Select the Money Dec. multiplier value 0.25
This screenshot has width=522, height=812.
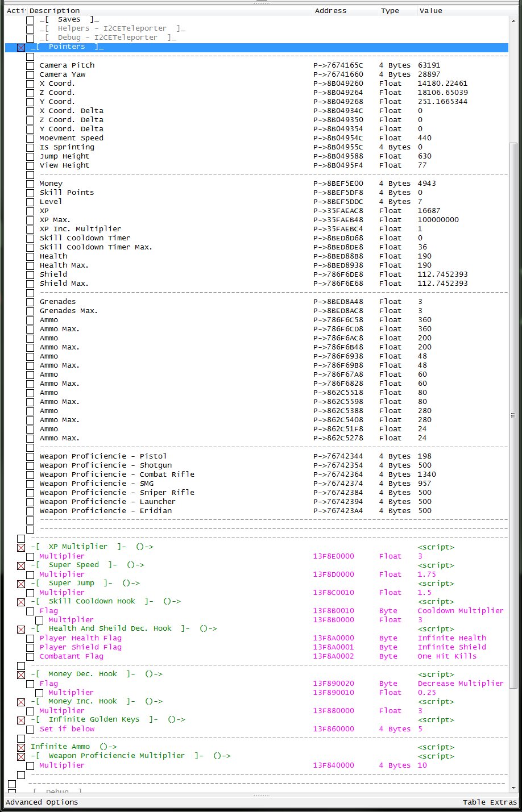(427, 693)
